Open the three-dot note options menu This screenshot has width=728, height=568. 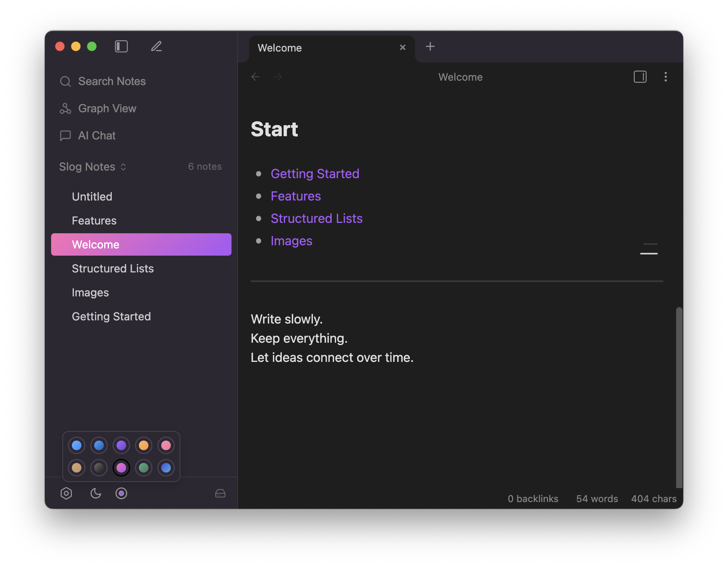pos(665,77)
